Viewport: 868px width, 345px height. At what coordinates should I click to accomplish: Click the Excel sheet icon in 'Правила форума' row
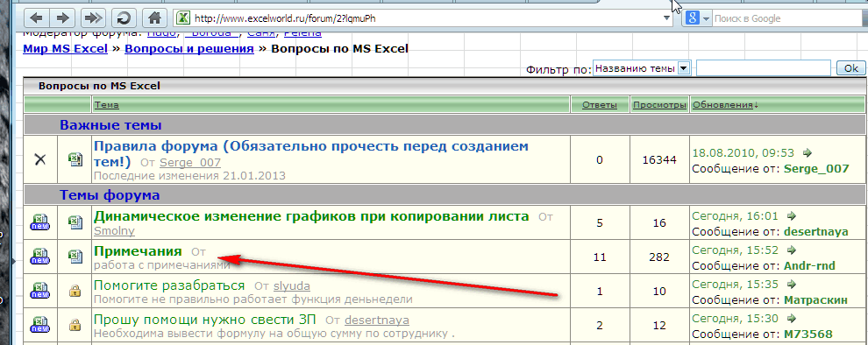tap(75, 159)
